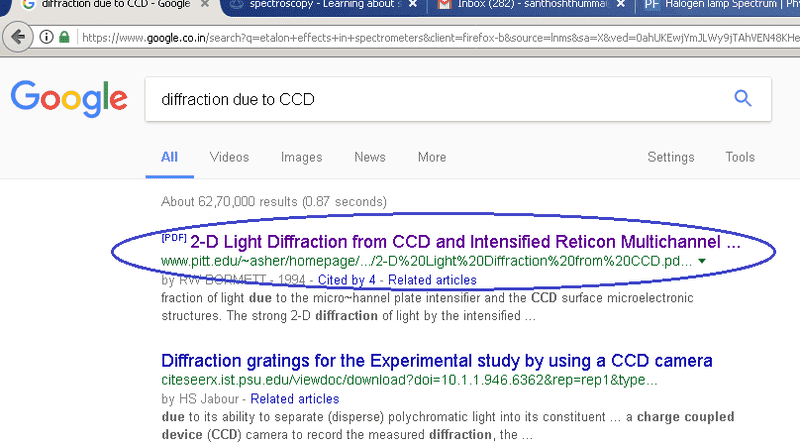Open the Tools search filter
The width and height of the screenshot is (800, 446).
click(740, 157)
